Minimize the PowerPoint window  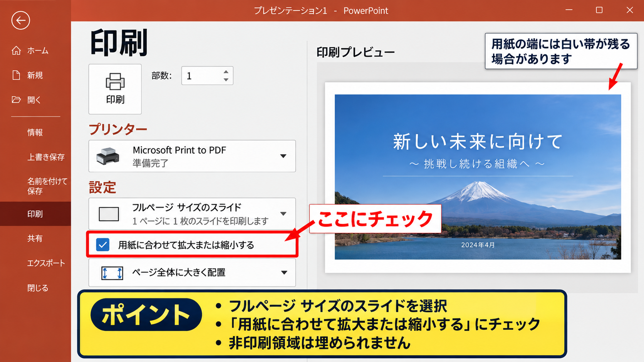[x=569, y=10]
